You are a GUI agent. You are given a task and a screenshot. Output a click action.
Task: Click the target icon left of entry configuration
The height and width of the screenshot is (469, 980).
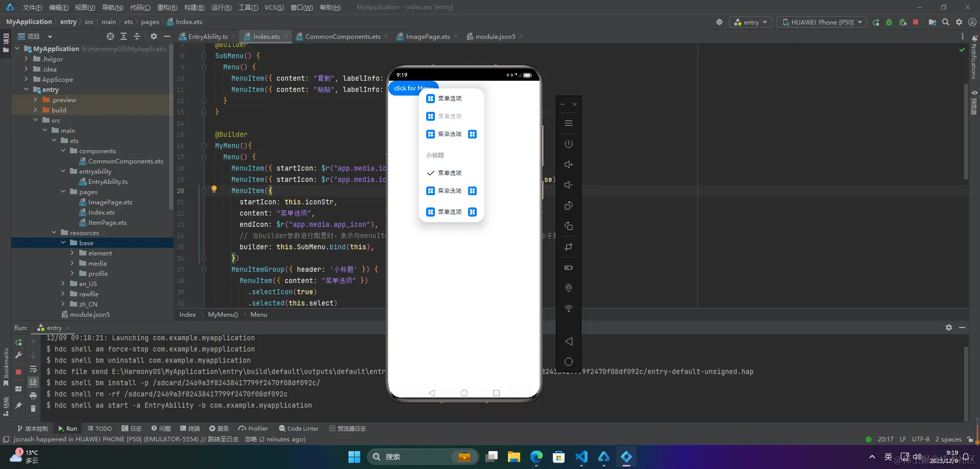pos(719,22)
